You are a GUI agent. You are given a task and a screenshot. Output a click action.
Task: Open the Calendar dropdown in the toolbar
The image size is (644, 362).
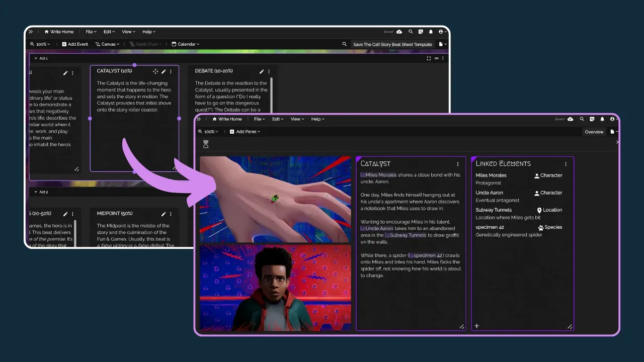tap(186, 44)
